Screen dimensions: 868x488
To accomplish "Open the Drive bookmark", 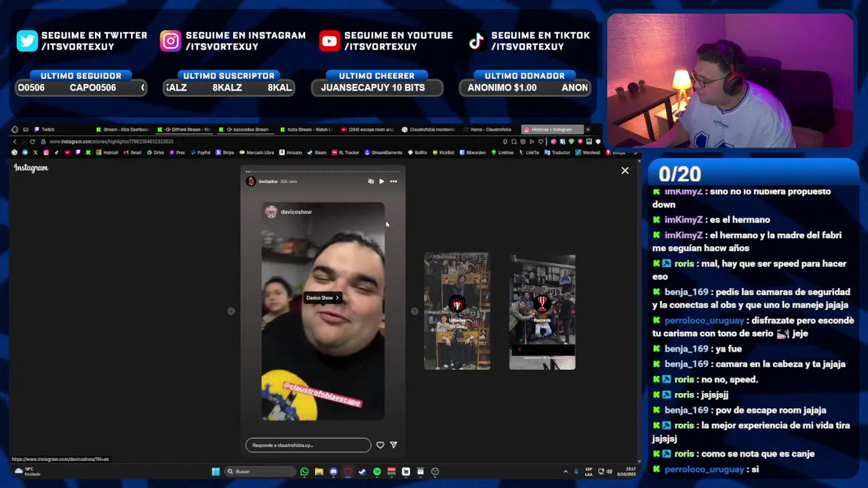I will point(155,152).
